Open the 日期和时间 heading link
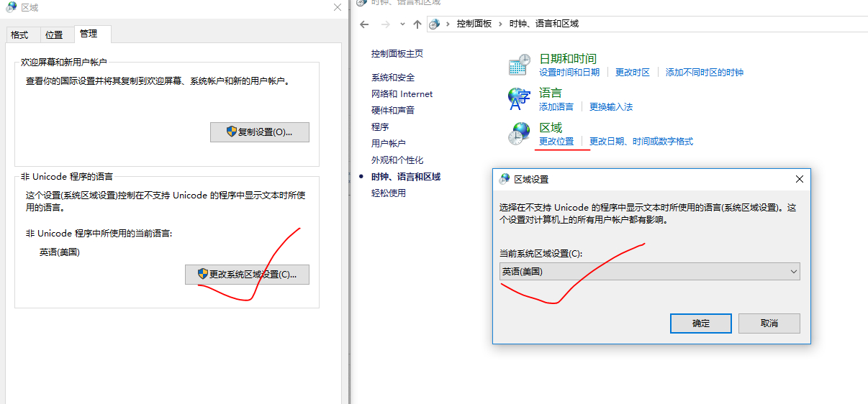This screenshot has width=868, height=404. tap(568, 59)
